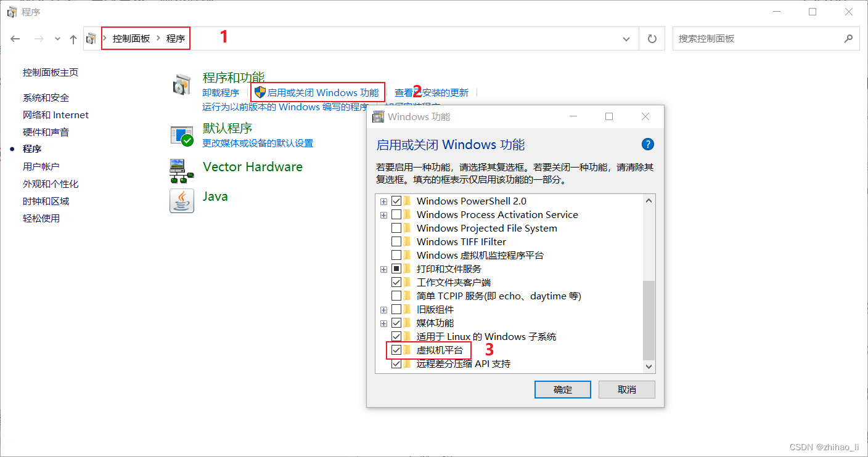868x457 pixels.
Task: Uncheck 远程差分压缩 API 支持 checkbox
Action: 396,363
